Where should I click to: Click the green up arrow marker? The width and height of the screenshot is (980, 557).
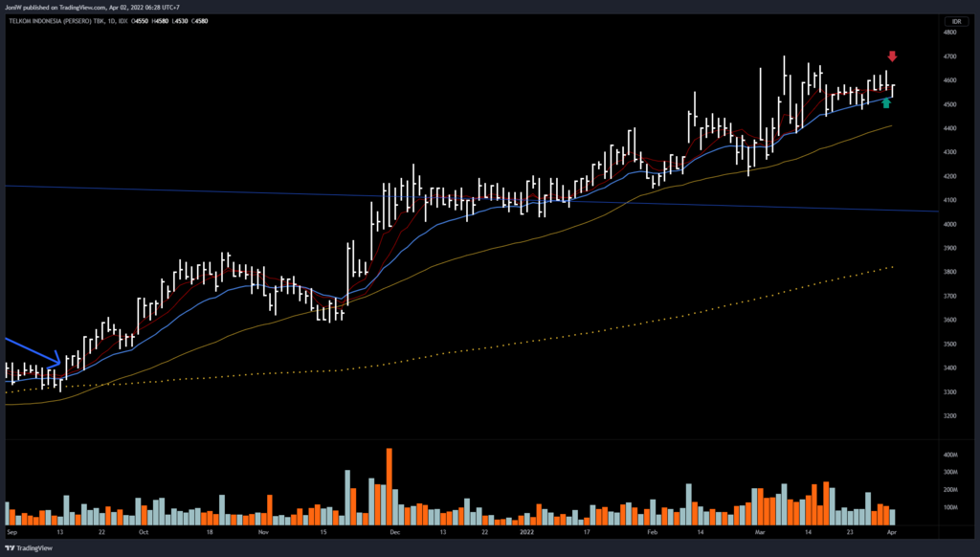[886, 102]
